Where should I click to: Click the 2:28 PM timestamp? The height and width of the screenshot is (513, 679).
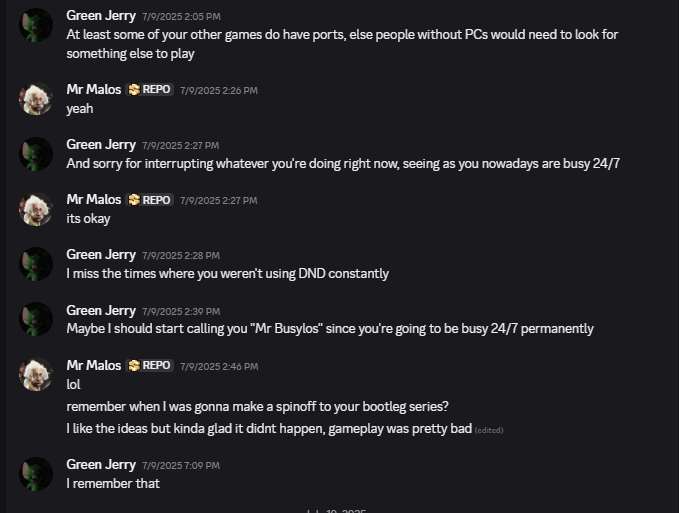[181, 255]
